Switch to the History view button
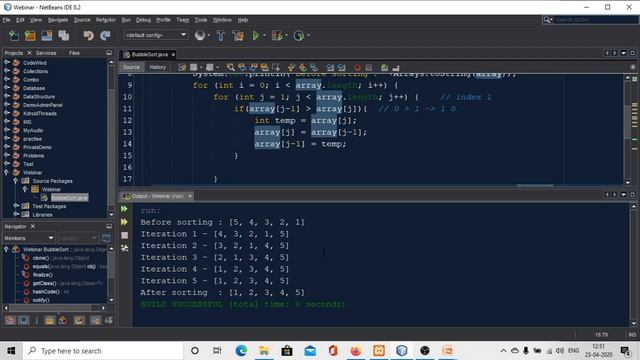This screenshot has height=360, width=640. tap(158, 67)
